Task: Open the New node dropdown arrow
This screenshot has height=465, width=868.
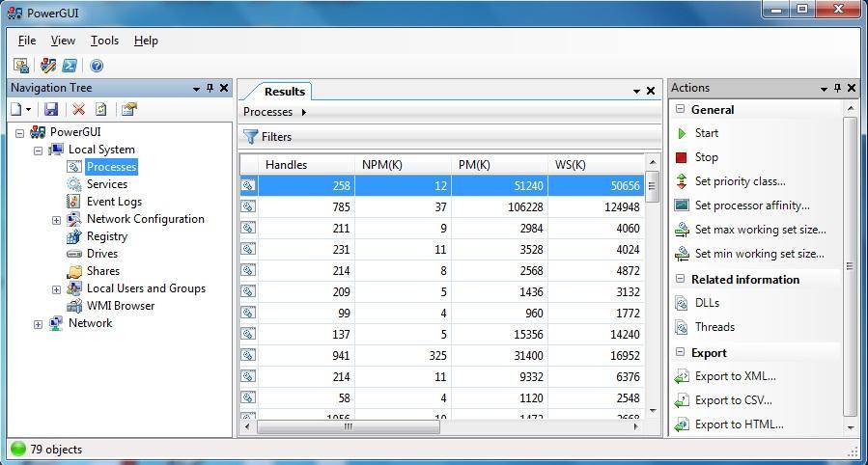Action: pos(28,109)
